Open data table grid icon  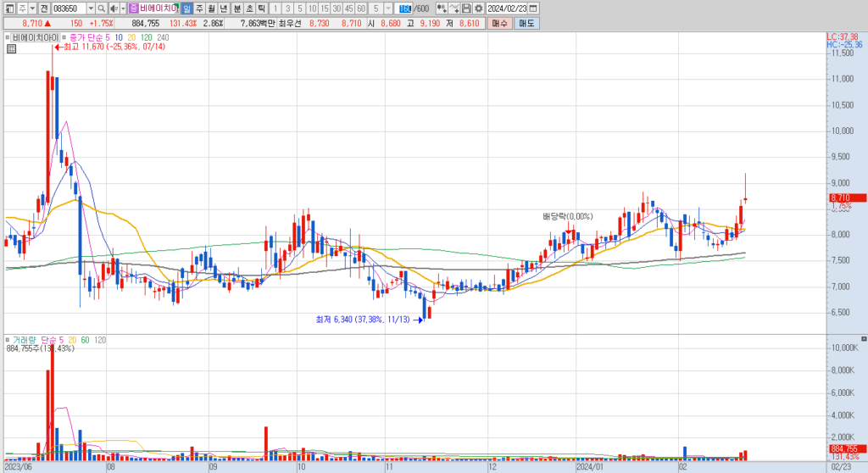tap(11, 48)
